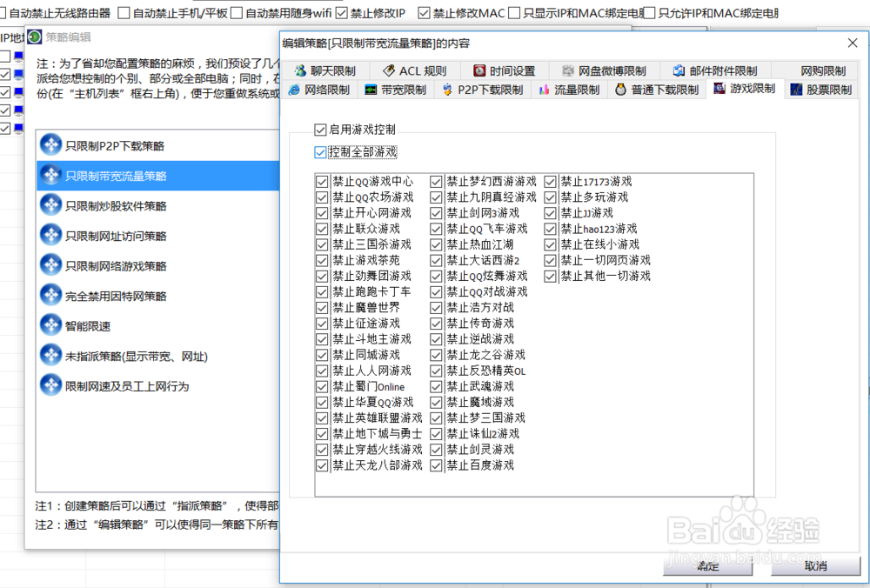Toggle 禁止修改IP in main window
The width and height of the screenshot is (870, 588).
click(342, 12)
